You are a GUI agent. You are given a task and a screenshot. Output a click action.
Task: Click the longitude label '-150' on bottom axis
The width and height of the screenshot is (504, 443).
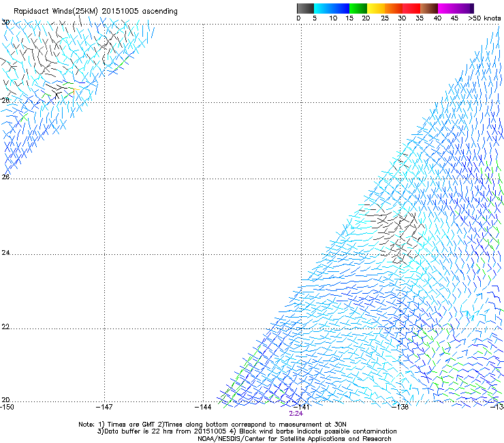[x=7, y=407]
